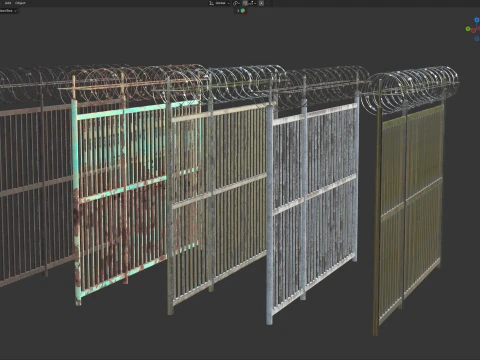Open the selection mode dropdown in the top-left corner

pyautogui.click(x=8, y=11)
